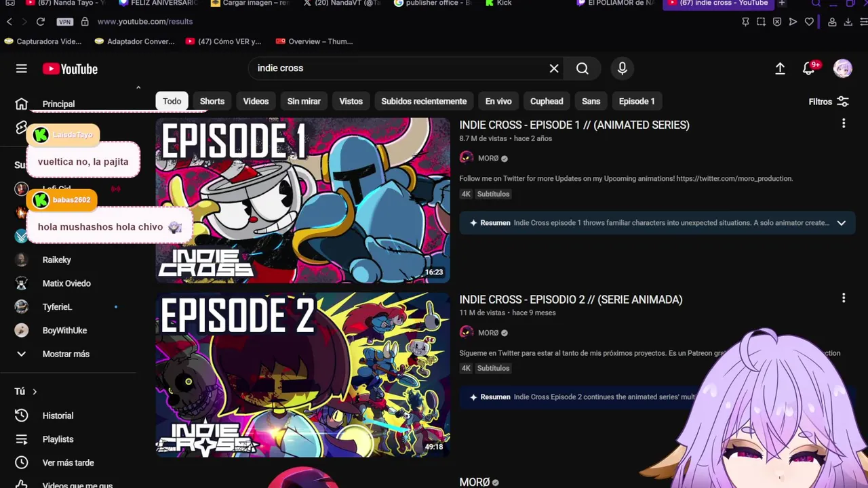Select the Episode 1 filter chip
This screenshot has height=488, width=868.
[637, 101]
